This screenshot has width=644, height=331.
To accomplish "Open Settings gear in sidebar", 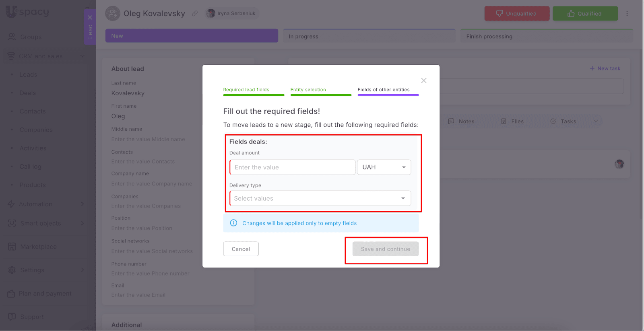I will (12, 270).
